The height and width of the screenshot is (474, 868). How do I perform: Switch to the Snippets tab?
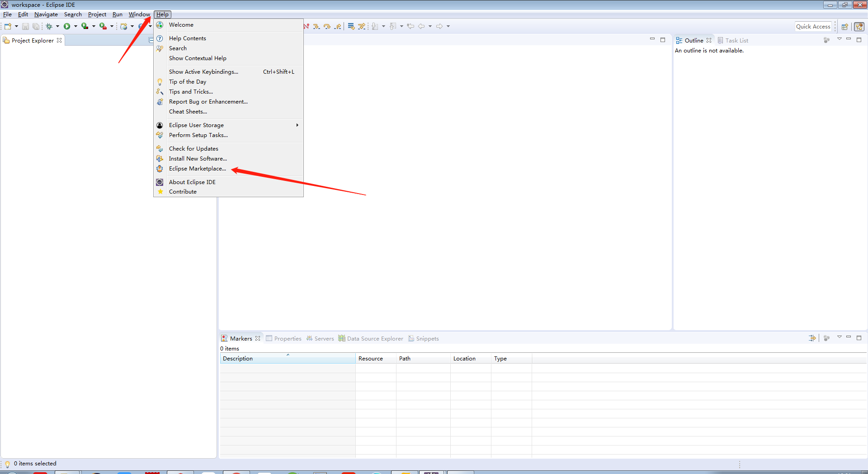tap(424, 338)
